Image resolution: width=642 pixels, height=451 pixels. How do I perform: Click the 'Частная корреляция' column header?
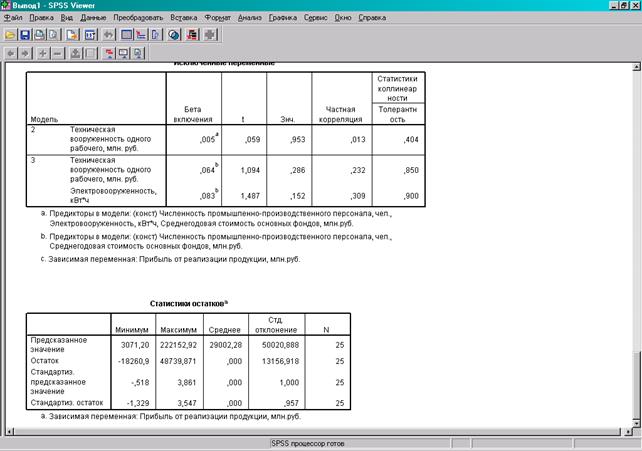[x=340, y=114]
